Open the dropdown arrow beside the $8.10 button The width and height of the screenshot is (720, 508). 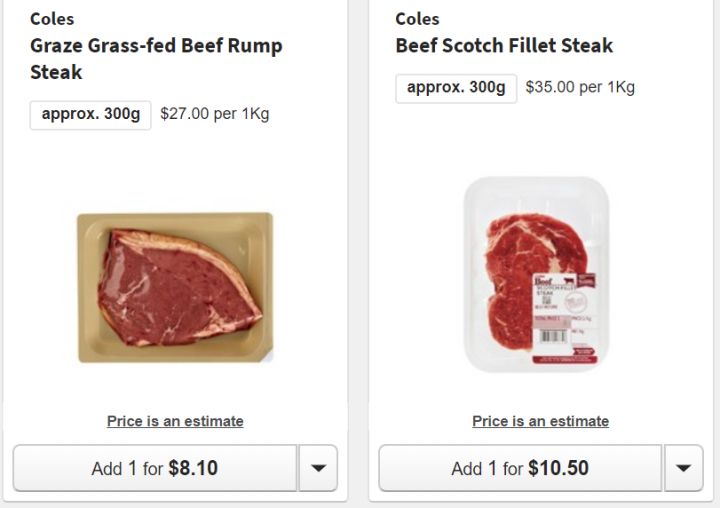[318, 468]
